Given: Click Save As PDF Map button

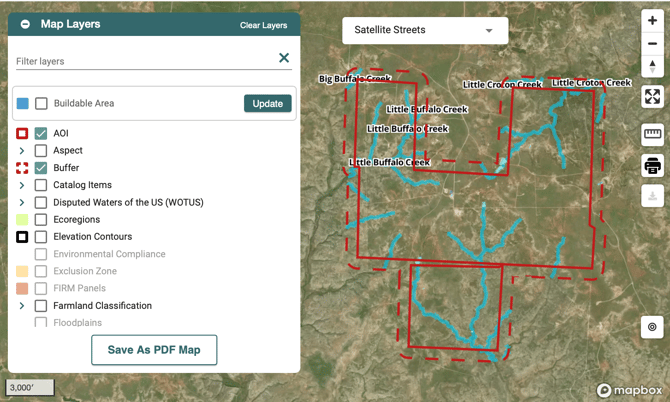Looking at the screenshot, I should 154,350.
